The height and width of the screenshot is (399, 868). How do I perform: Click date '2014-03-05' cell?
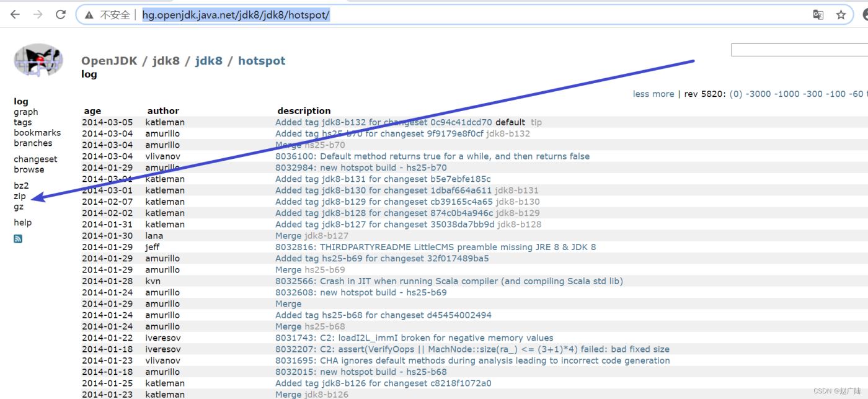click(107, 122)
